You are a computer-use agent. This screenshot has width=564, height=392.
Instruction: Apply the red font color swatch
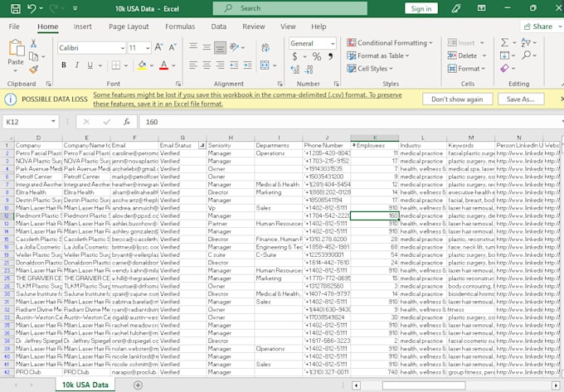(163, 65)
